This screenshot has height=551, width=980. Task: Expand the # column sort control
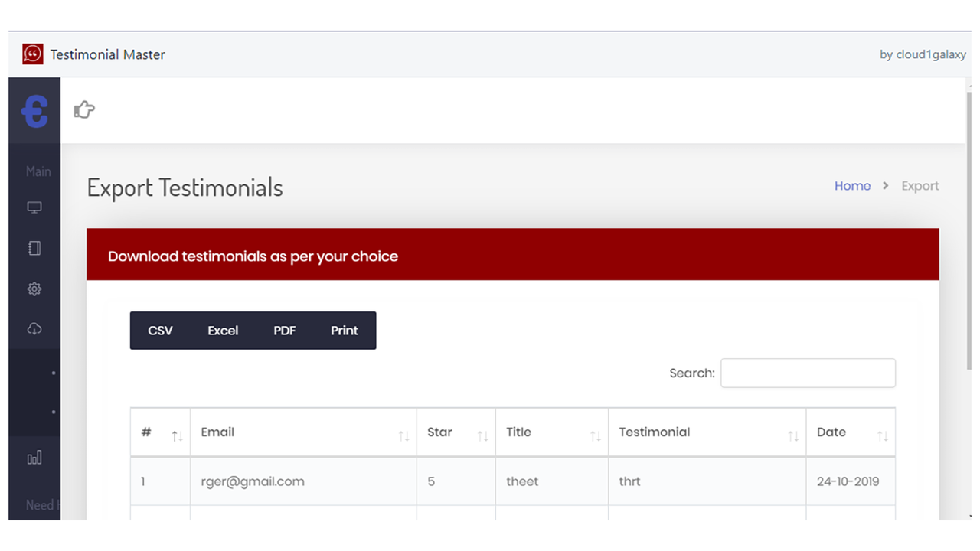(177, 434)
